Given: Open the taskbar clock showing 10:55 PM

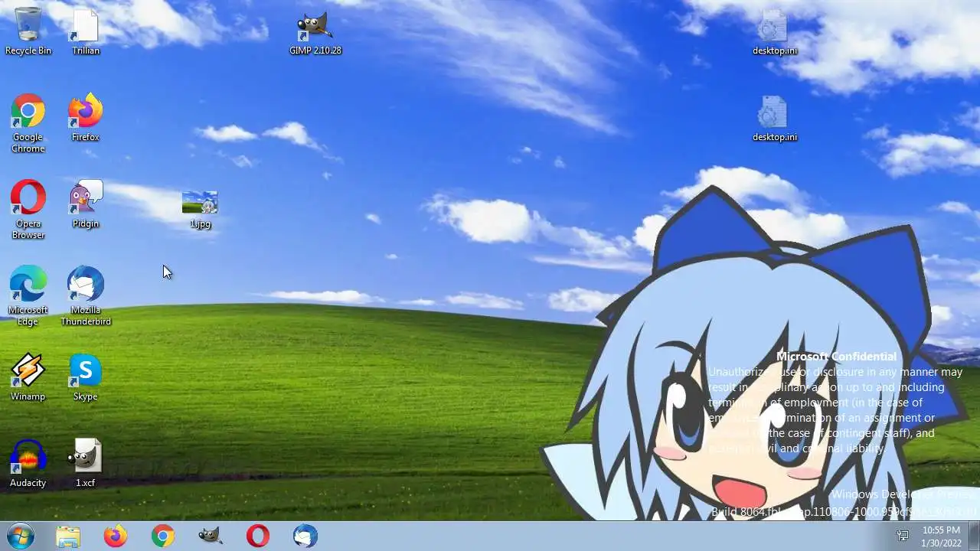Looking at the screenshot, I should point(941,536).
